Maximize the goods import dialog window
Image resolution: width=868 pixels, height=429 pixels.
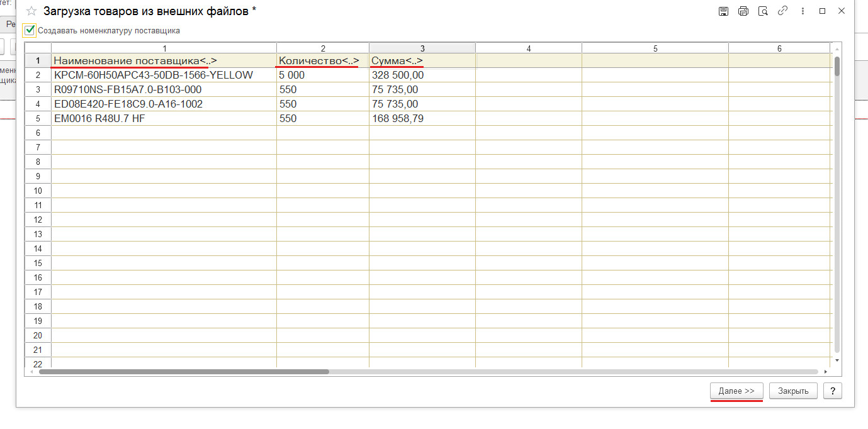pos(822,11)
